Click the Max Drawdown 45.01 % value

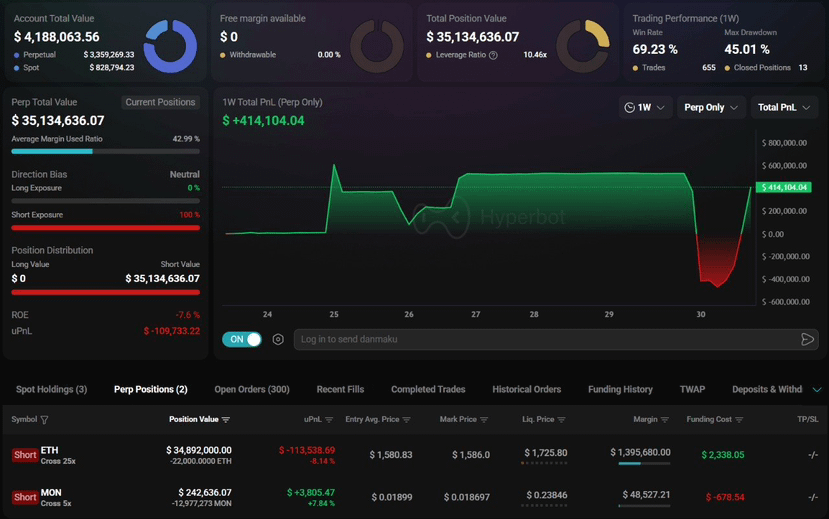[747, 50]
